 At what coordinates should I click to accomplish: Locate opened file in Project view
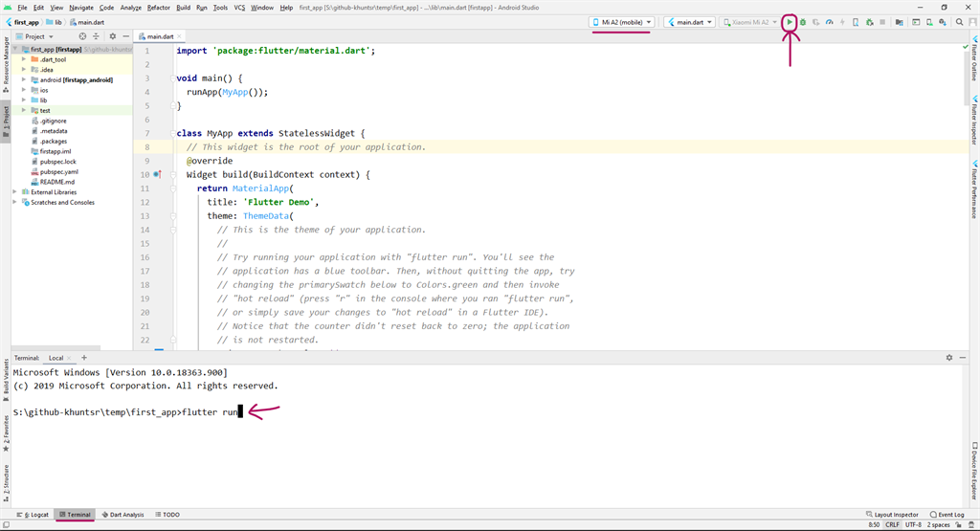coord(82,36)
